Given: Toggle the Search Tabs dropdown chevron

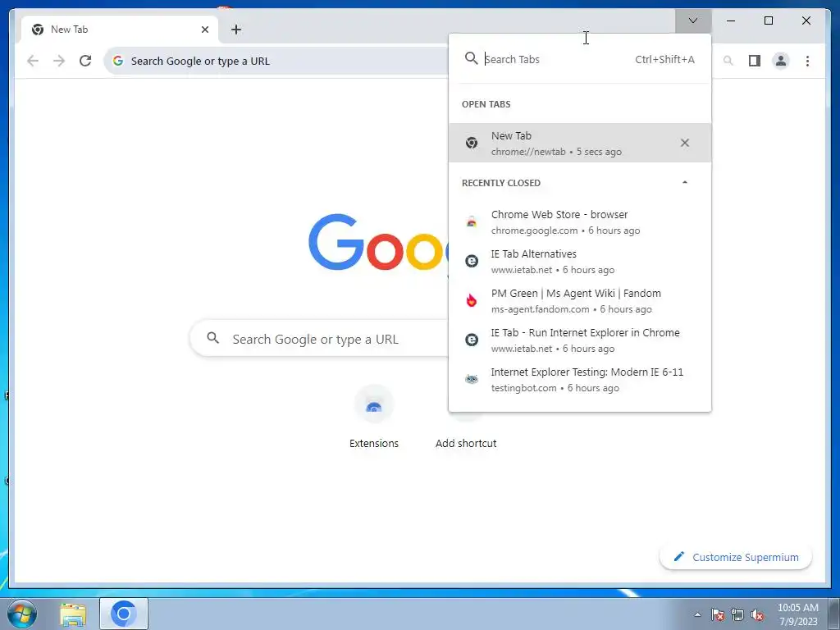Looking at the screenshot, I should (x=693, y=21).
